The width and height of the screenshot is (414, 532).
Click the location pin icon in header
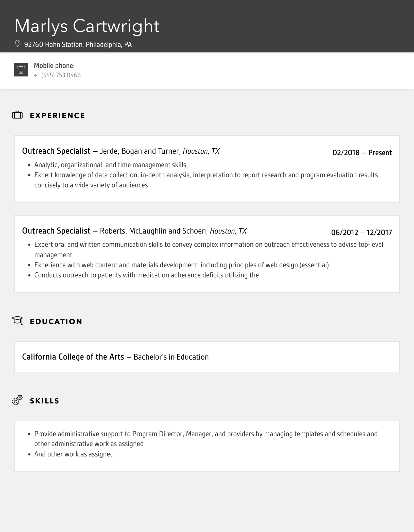pyautogui.click(x=18, y=44)
